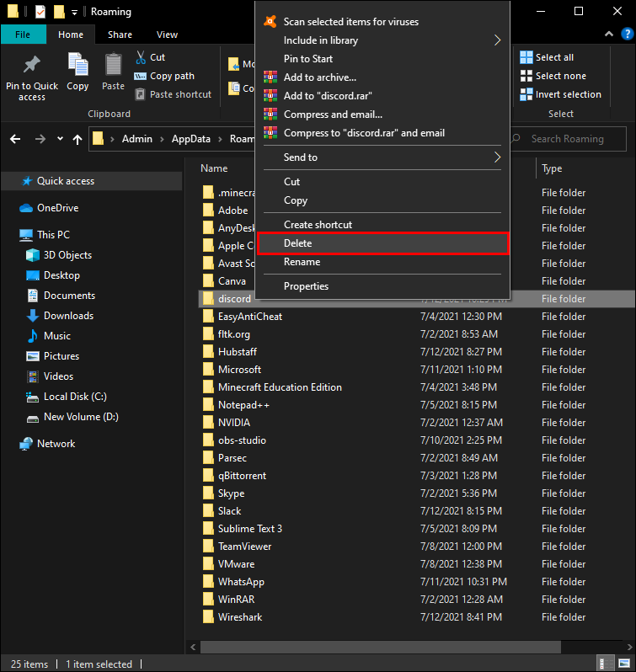Choose Delete in the context menu
The width and height of the screenshot is (636, 672).
(382, 243)
